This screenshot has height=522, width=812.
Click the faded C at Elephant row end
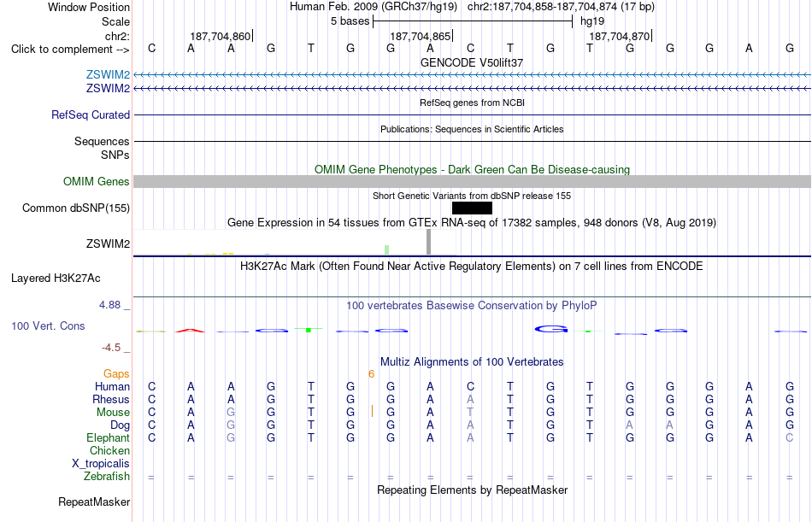click(789, 438)
